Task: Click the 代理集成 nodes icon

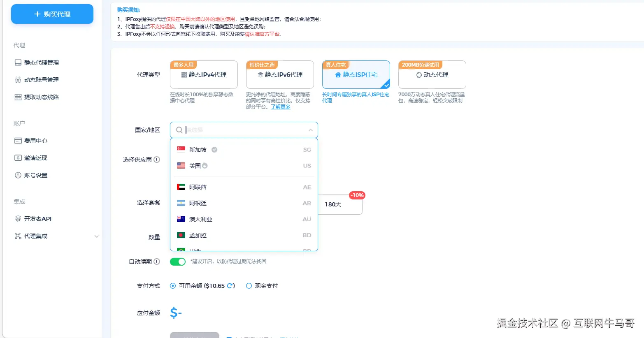Action: click(x=18, y=236)
